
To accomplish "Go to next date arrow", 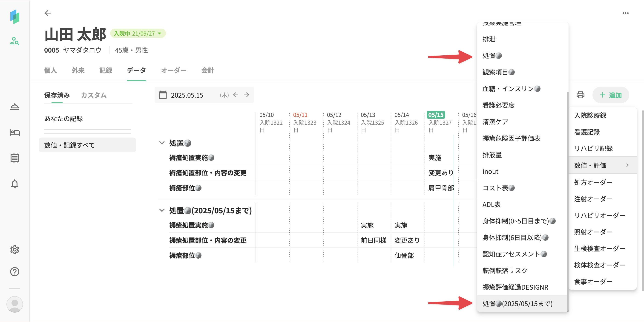I will coord(247,95).
